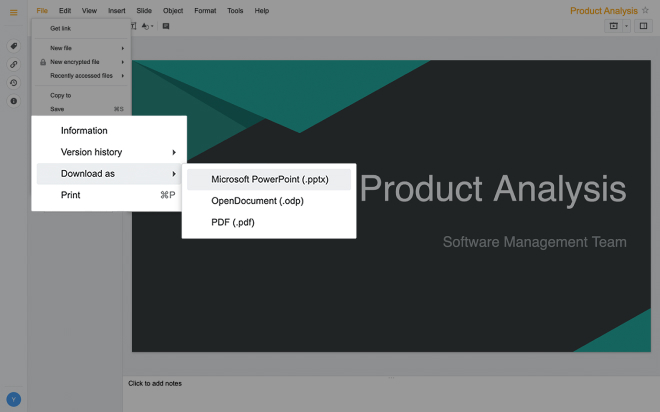Select Microsoft PowerPoint (.pptx) download option

[268, 179]
